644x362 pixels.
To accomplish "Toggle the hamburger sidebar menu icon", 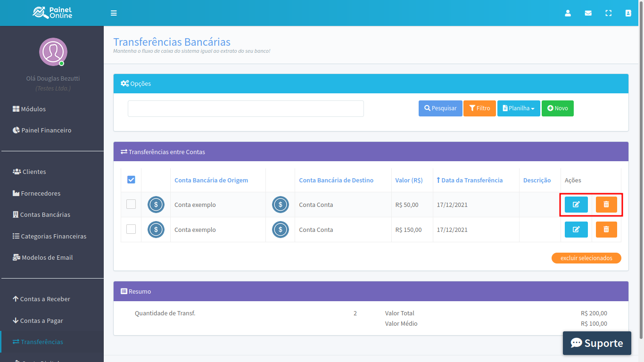I will [x=114, y=13].
